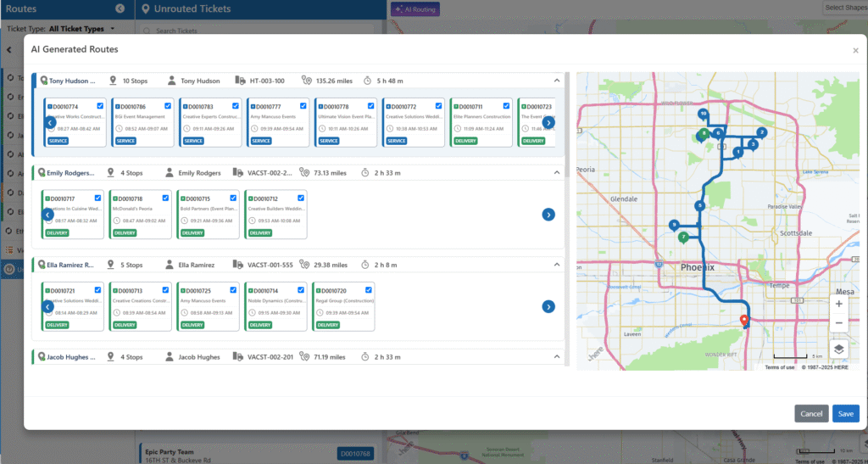Click the Save button
868x464 pixels.
845,414
